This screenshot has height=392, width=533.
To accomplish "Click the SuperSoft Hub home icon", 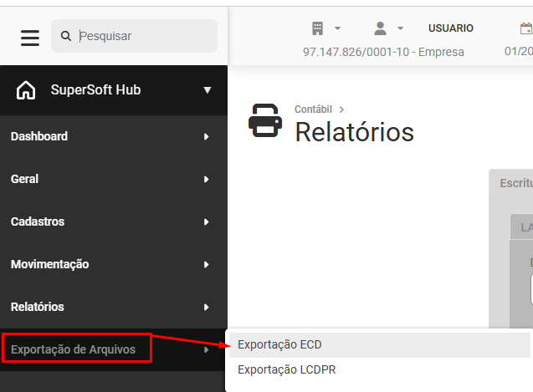I will click(26, 90).
